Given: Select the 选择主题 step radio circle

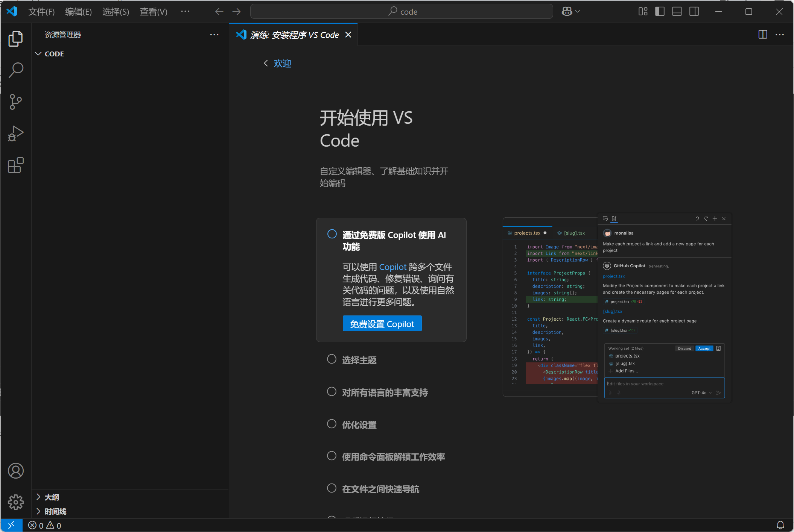Looking at the screenshot, I should (x=332, y=359).
